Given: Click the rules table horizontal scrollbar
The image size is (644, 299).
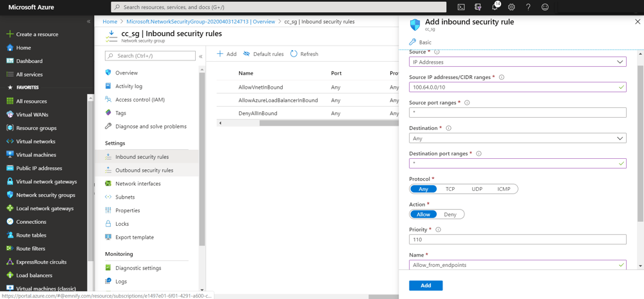Looking at the screenshot, I should [328, 123].
